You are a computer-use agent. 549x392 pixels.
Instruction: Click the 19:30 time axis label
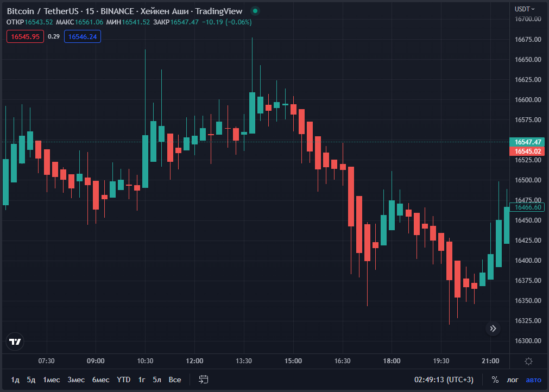[x=441, y=361]
